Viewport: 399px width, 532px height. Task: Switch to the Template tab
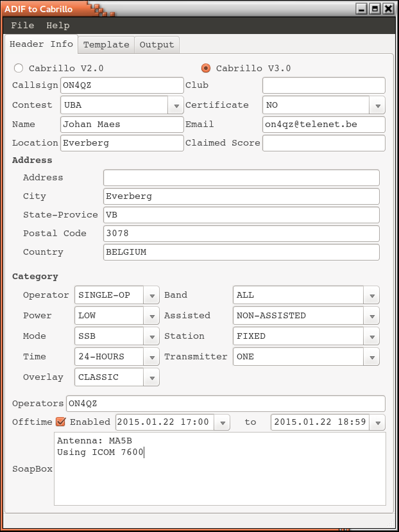point(106,45)
